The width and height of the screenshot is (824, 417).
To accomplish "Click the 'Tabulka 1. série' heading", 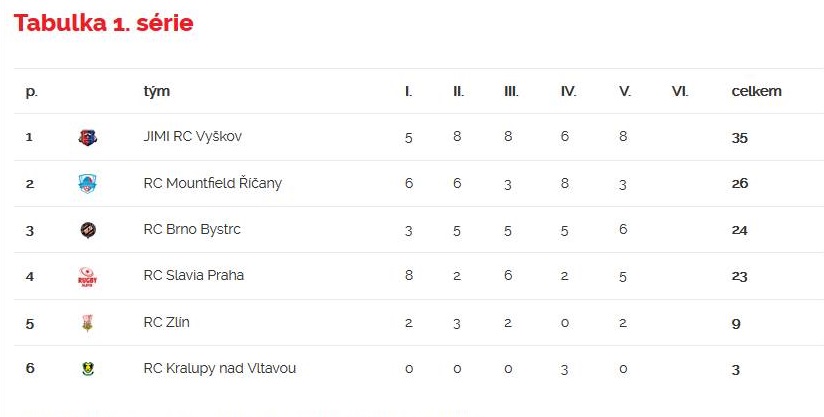I will pyautogui.click(x=104, y=23).
